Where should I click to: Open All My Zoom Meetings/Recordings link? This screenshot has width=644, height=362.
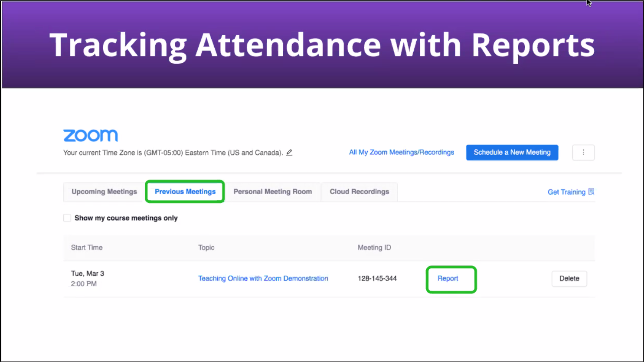pos(402,153)
